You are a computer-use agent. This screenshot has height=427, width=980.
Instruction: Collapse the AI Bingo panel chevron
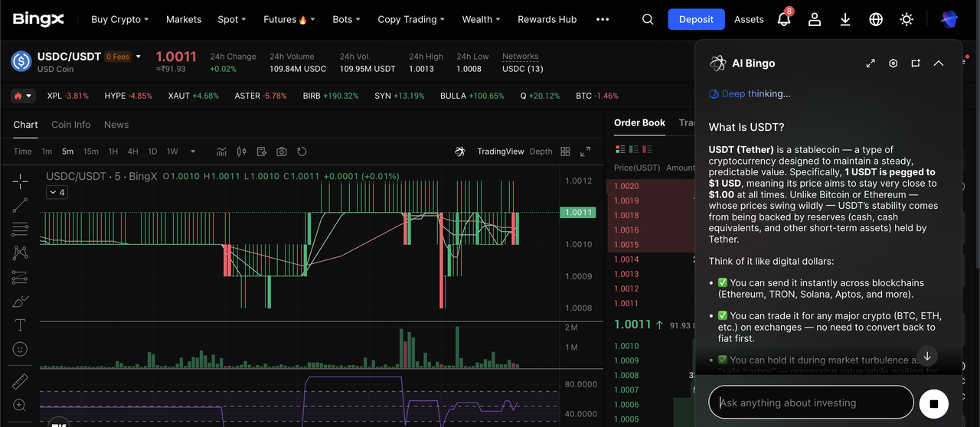(x=939, y=64)
